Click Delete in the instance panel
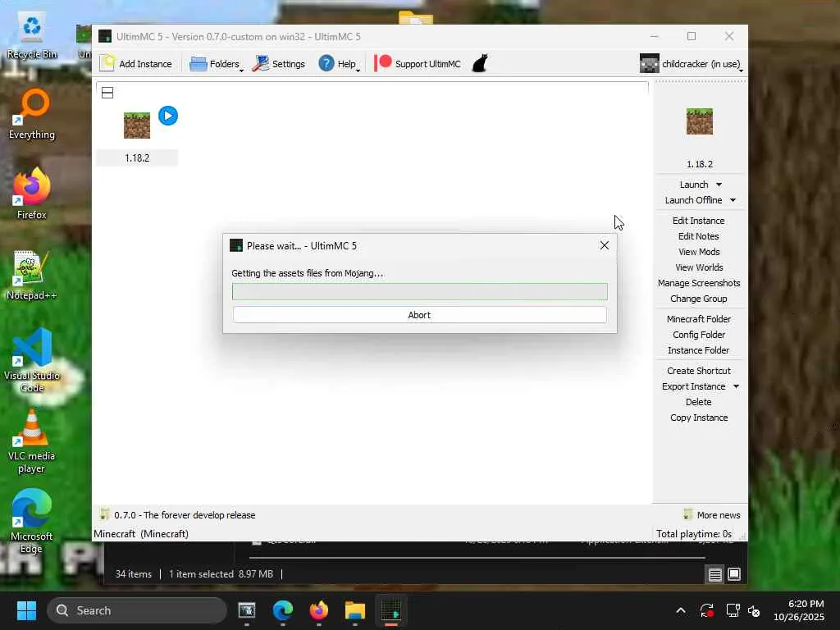Screen dimensions: 840x630 (x=699, y=402)
